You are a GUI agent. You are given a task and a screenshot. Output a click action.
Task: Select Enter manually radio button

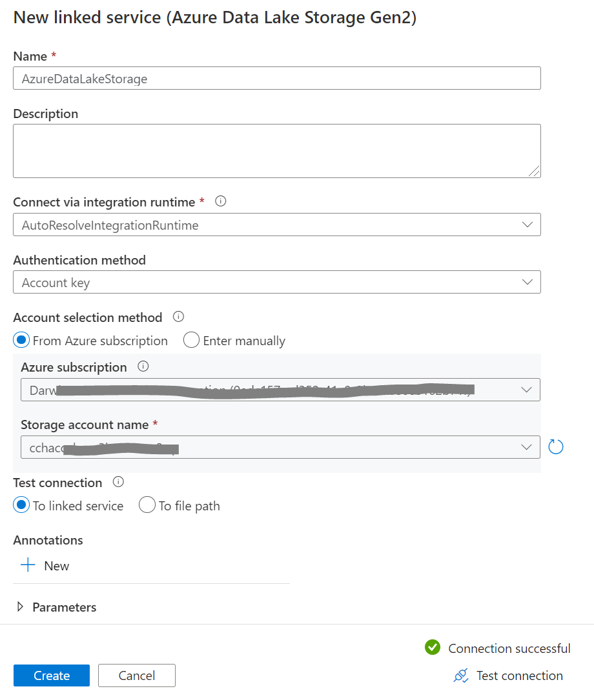pos(191,340)
